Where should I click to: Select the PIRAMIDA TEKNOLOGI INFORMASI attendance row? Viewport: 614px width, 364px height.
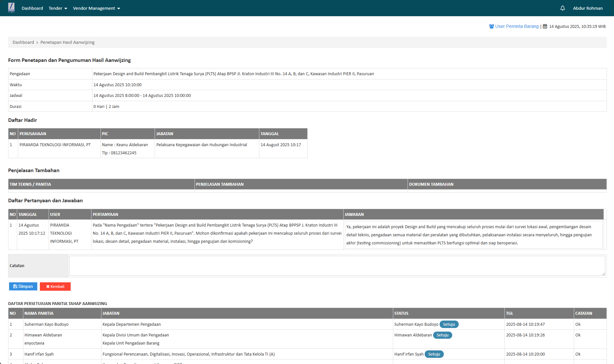pyautogui.click(x=158, y=149)
